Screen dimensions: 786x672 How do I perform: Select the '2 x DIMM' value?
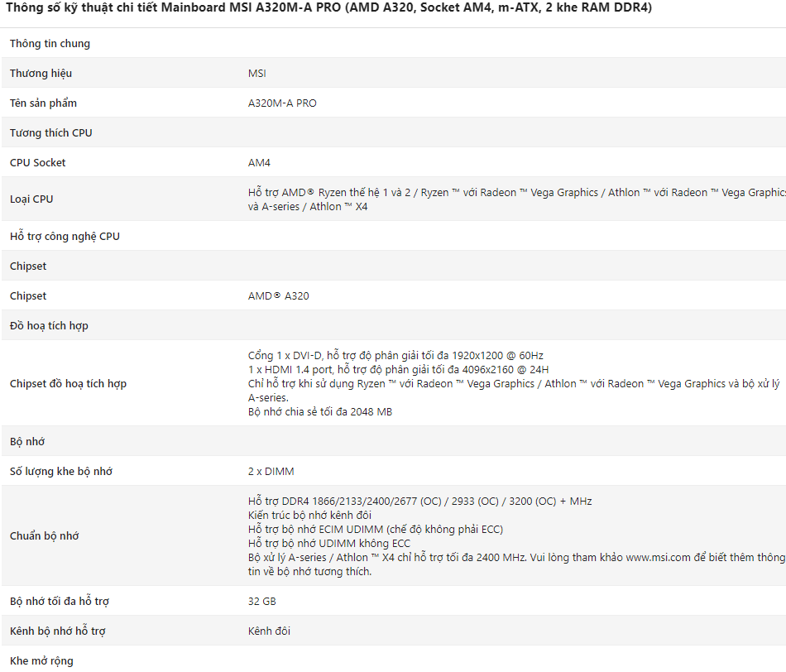(271, 471)
